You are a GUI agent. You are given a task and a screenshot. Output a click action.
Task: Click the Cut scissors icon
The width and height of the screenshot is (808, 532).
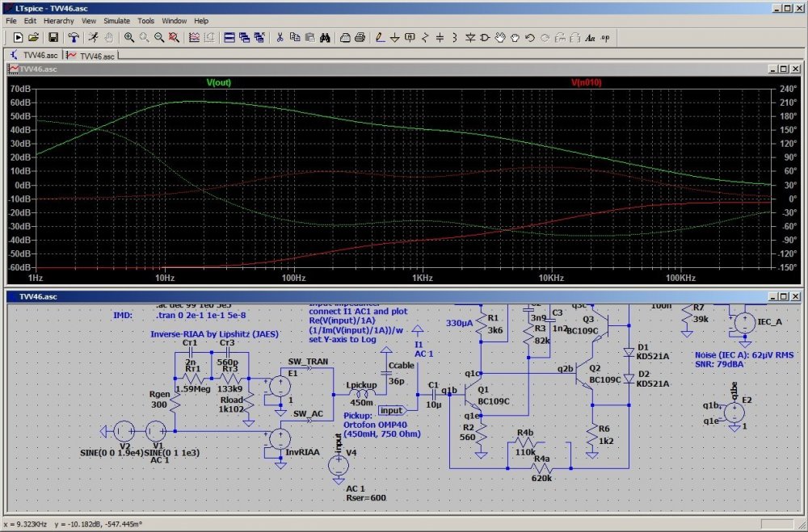coord(280,38)
